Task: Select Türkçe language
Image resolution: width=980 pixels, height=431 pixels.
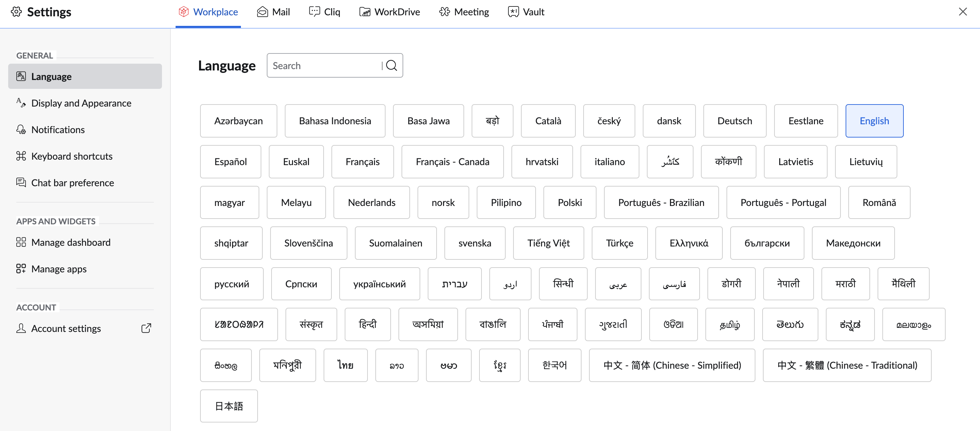Action: (x=619, y=243)
